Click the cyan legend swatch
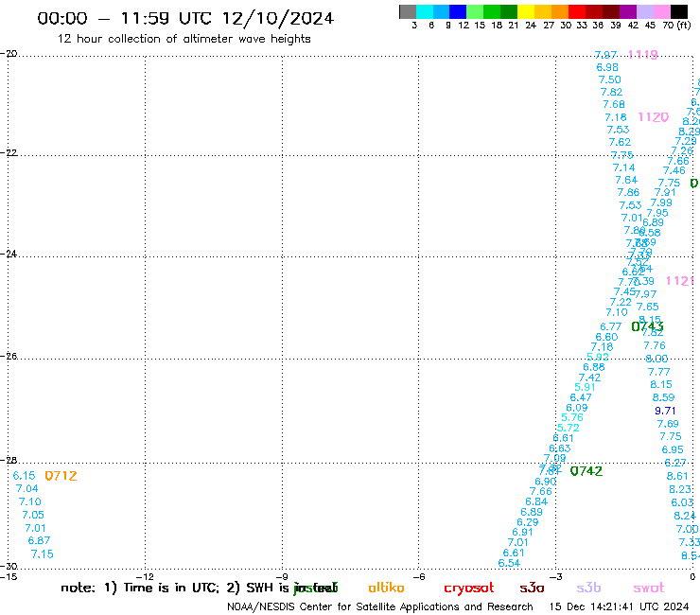Image resolution: width=700 pixels, height=615 pixels. tap(425, 11)
